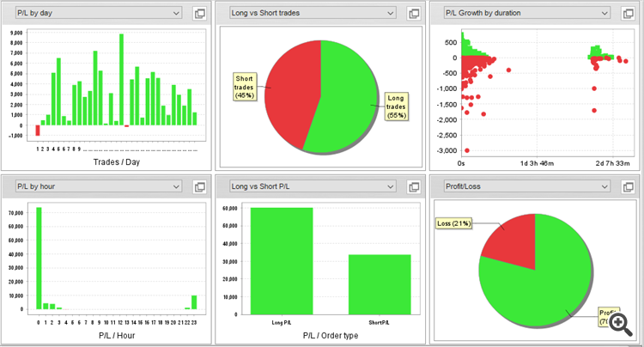The image size is (644, 347).
Task: Click the -3,000 y-axis label
Action: coord(447,150)
